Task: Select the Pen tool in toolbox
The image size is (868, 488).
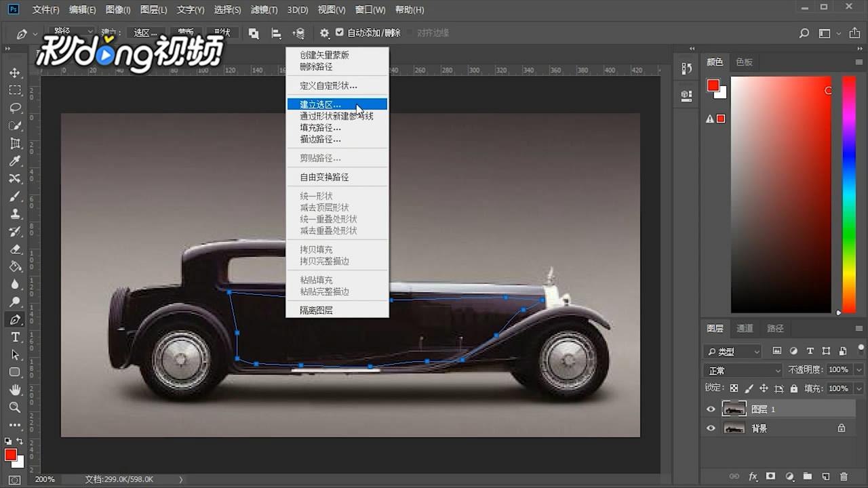Action: (15, 319)
